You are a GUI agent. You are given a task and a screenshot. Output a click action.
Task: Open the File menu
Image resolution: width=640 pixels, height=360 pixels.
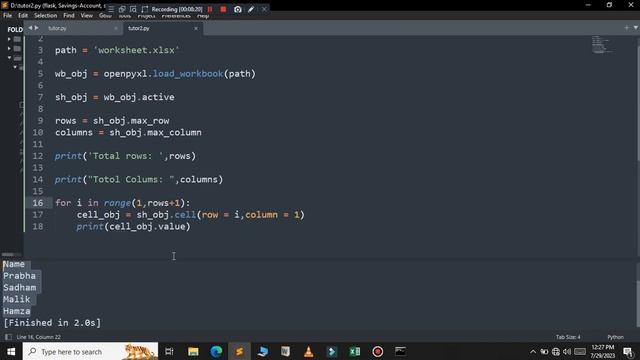click(x=7, y=16)
